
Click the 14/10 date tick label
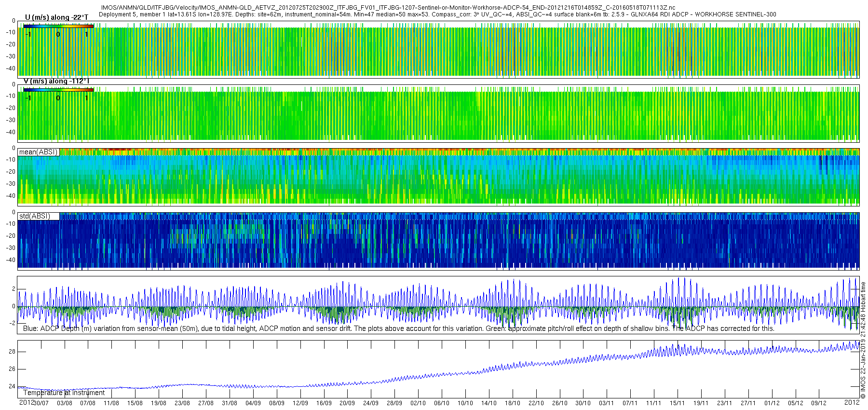[x=489, y=403]
